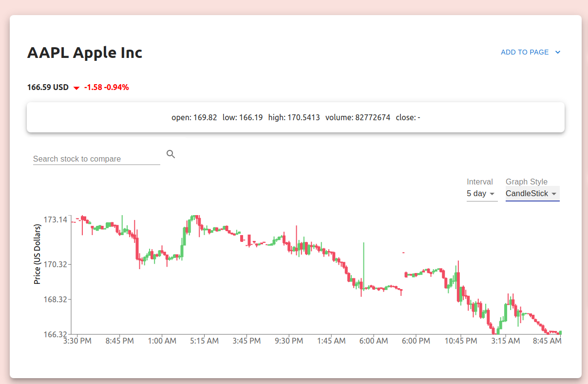Click the high: 170.5413 statistic

click(x=294, y=117)
